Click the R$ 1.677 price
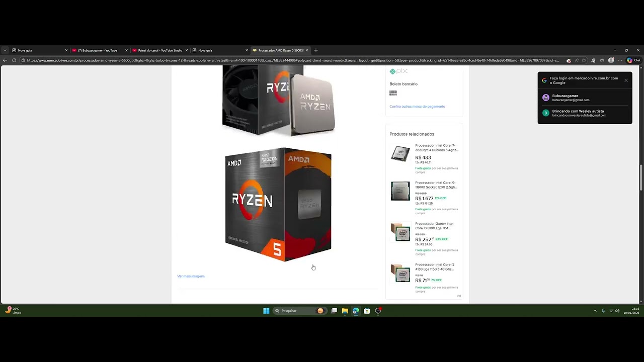 424,199
